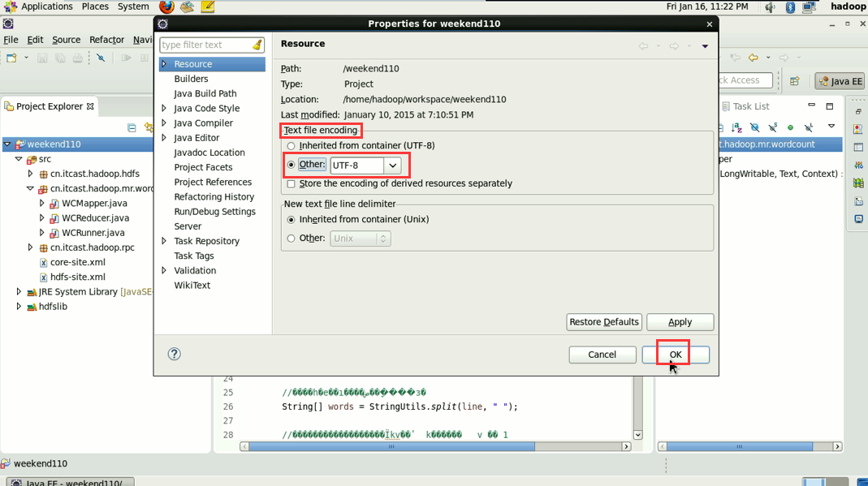The width and height of the screenshot is (868, 486).
Task: Select Other line delimiter radio button
Action: (291, 239)
